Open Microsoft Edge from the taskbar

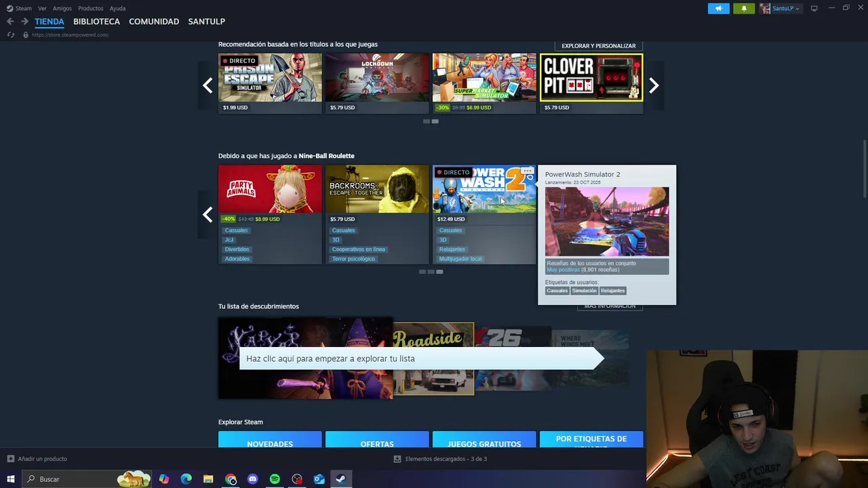click(186, 479)
